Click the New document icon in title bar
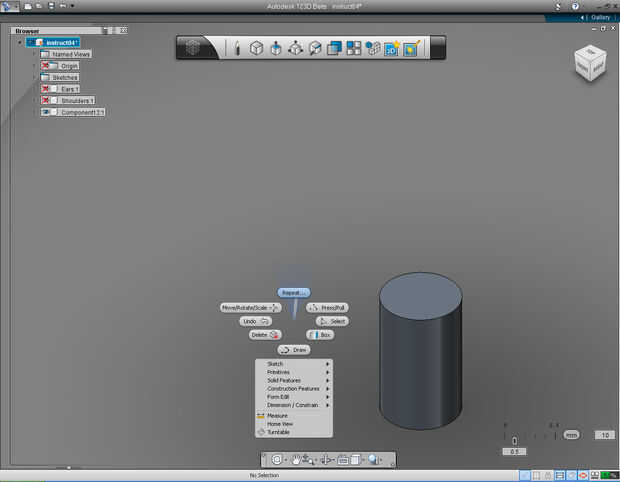This screenshot has height=482, width=620. tap(28, 6)
